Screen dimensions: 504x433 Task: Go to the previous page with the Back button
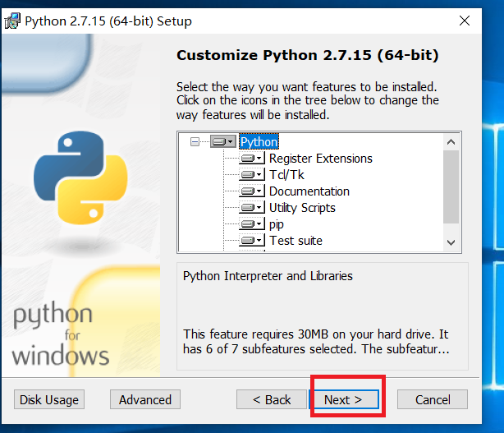(x=272, y=399)
